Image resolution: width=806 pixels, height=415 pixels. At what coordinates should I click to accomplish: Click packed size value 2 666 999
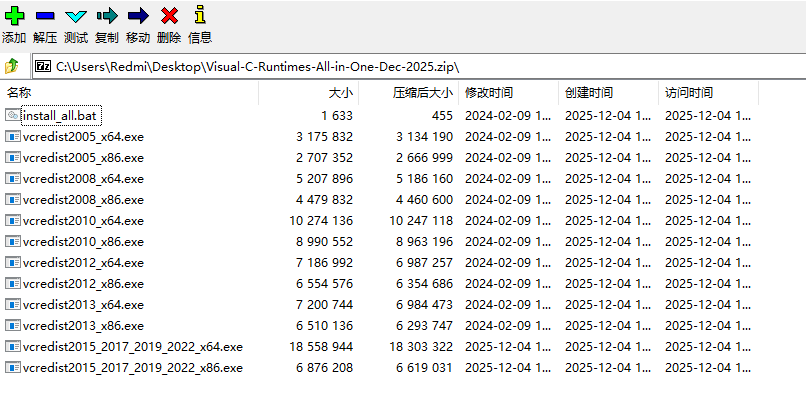(x=425, y=158)
